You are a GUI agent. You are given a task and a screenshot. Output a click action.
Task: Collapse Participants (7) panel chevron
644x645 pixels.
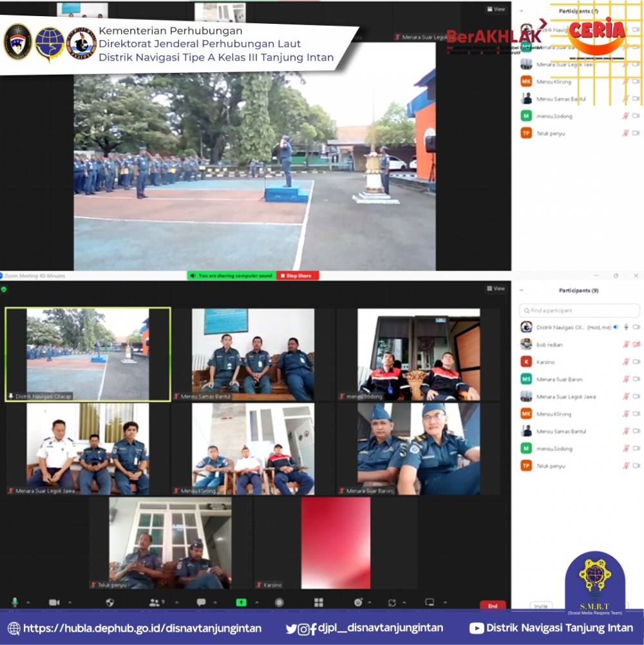pos(522,11)
